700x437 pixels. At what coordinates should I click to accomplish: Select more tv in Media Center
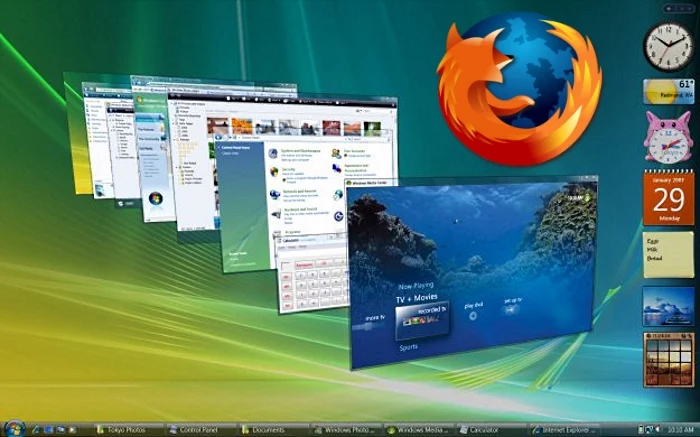(374, 318)
